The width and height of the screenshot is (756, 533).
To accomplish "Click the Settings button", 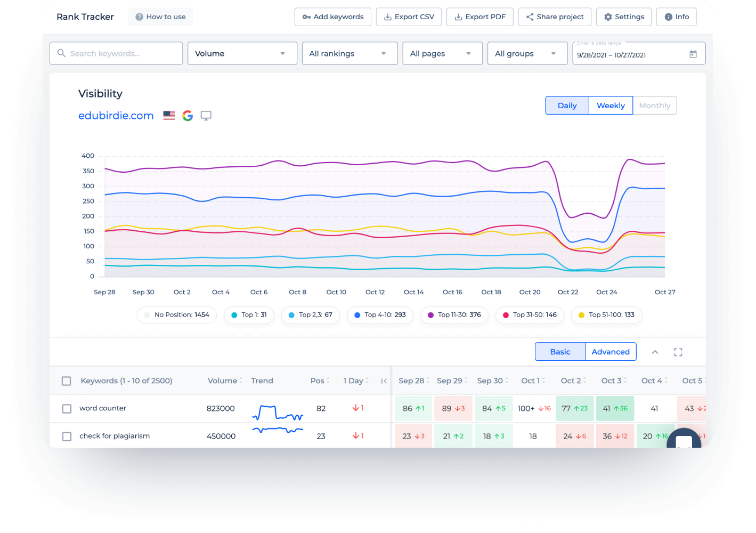I will pos(624,17).
